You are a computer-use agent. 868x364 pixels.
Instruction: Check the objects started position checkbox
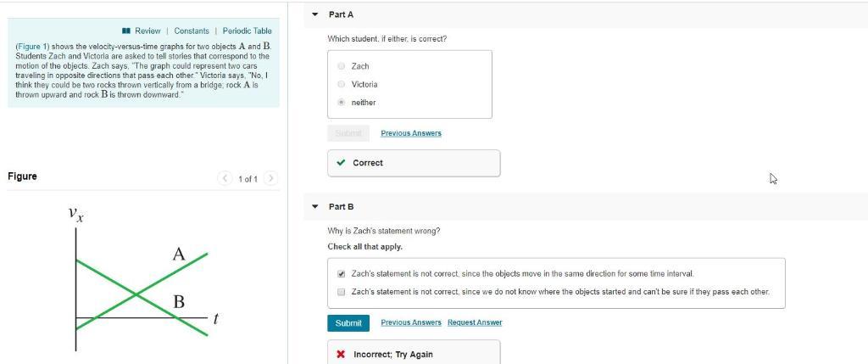click(341, 292)
